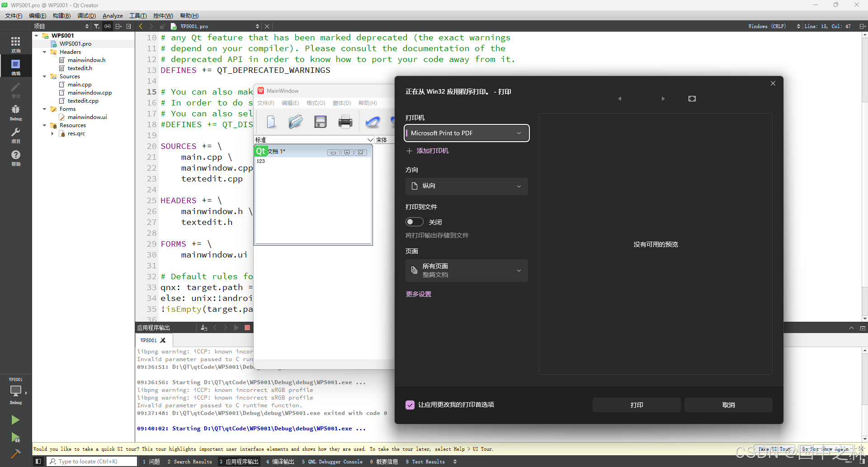Image resolution: width=868 pixels, height=467 pixels.
Task: Uncheck 让应用更改我的打印首选项 checkbox
Action: pyautogui.click(x=410, y=405)
